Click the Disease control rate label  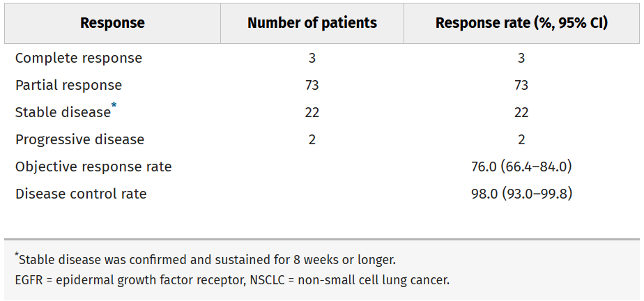click(81, 194)
